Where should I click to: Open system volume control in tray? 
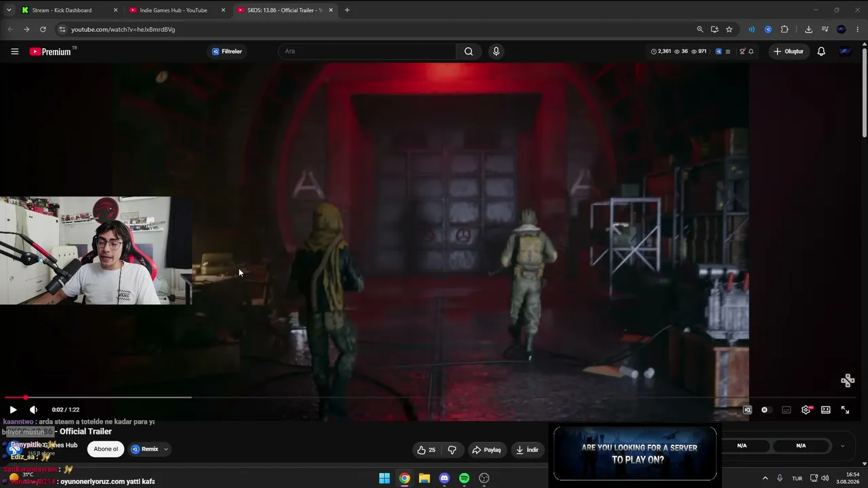pyautogui.click(x=825, y=479)
